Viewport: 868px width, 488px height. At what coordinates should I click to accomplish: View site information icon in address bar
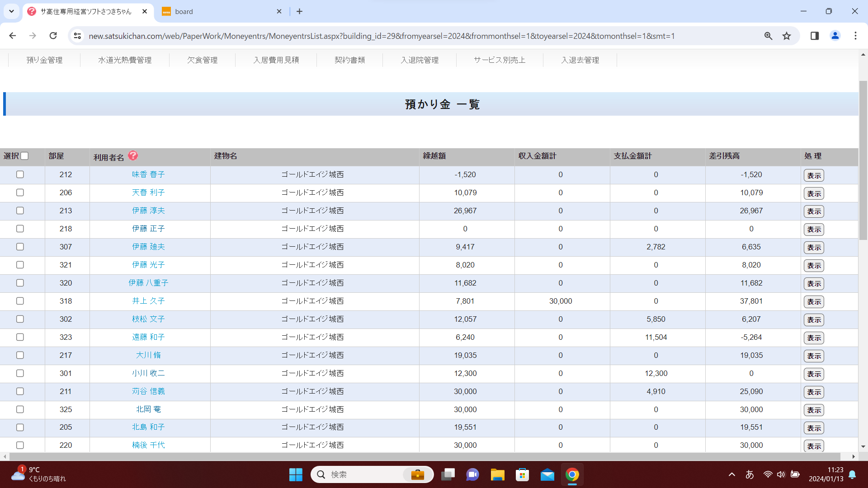77,36
